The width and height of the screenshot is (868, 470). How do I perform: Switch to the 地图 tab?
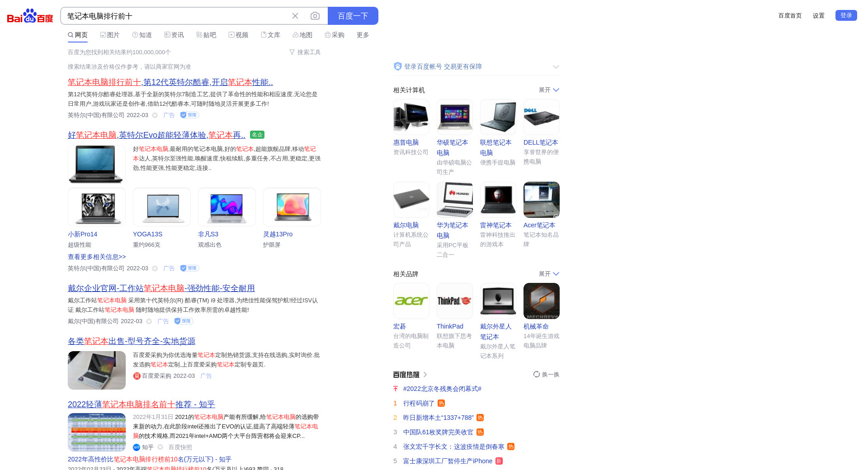(302, 35)
